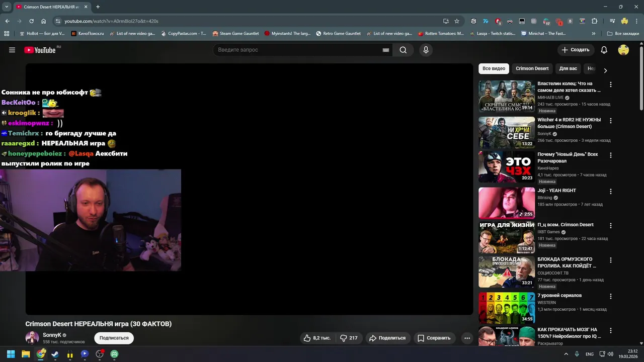
Task: Open options for 7 уровней сериалов video
Action: tap(611, 297)
